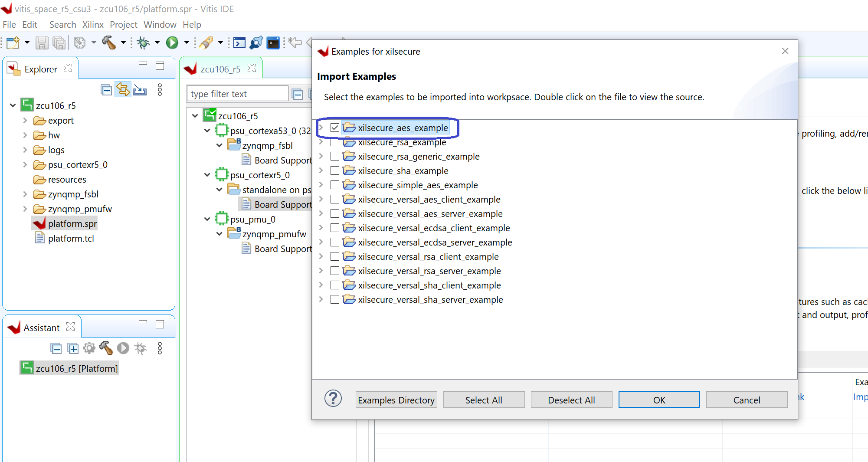
Task: Click Assistant Run play icon
Action: pos(123,348)
